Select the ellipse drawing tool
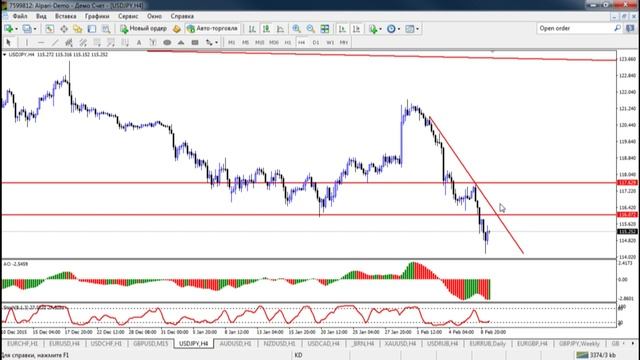 point(167,42)
